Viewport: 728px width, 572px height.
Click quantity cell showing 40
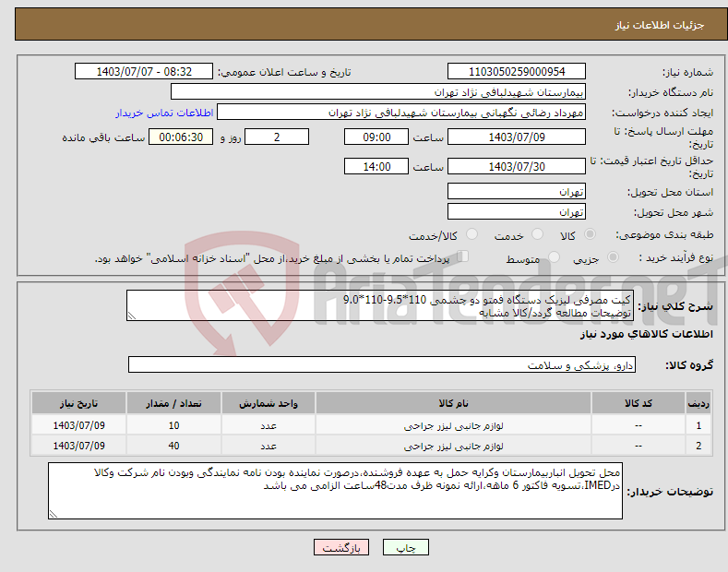[173, 446]
